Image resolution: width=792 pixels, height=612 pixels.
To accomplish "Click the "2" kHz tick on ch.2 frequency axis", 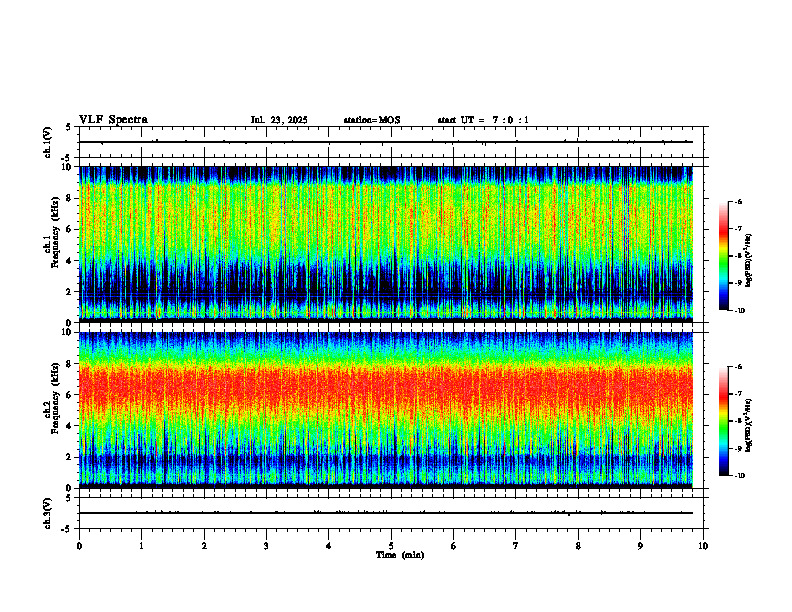I will (x=70, y=457).
